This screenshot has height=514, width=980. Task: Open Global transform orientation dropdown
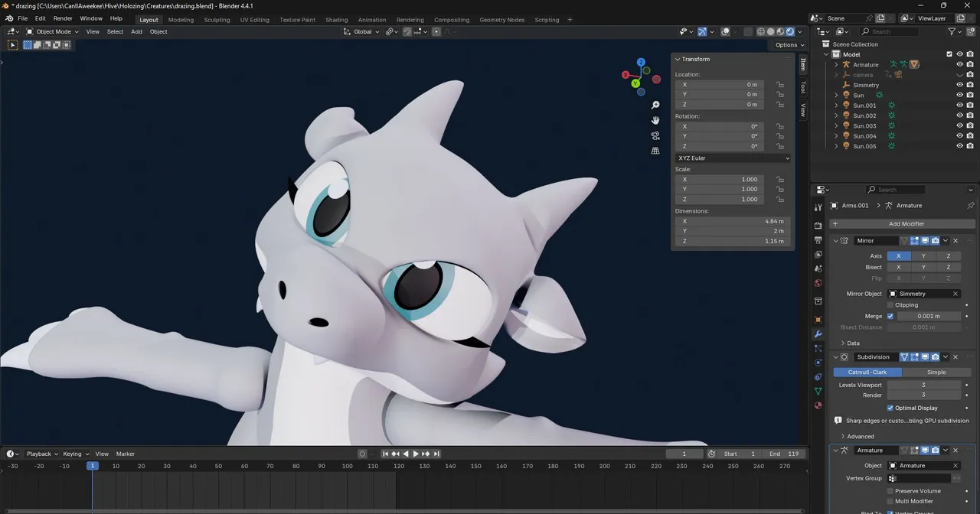361,31
